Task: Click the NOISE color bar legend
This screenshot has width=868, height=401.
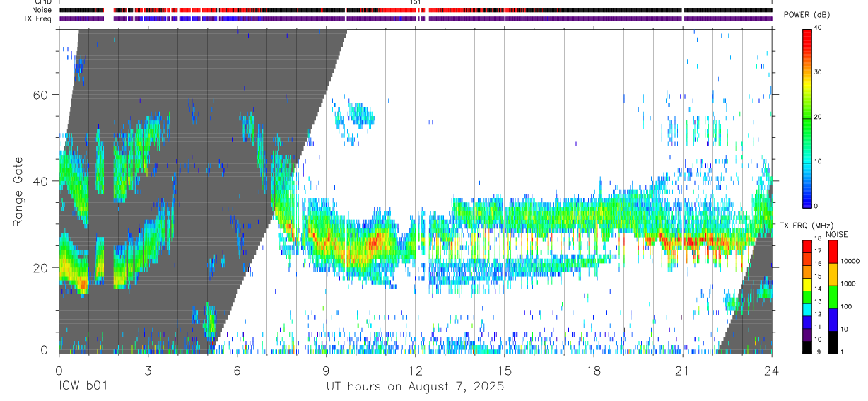Action: pos(833,296)
